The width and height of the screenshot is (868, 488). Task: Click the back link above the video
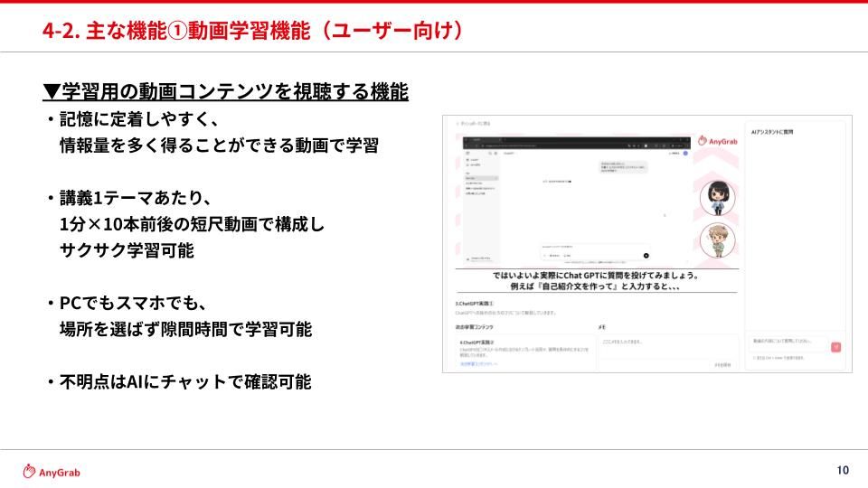click(473, 124)
